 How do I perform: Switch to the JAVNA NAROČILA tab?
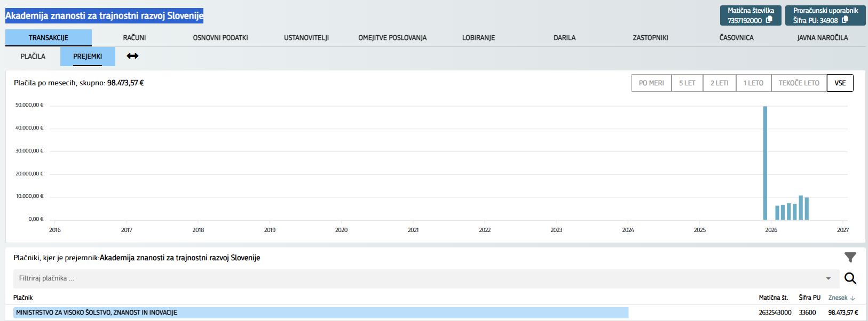point(823,38)
